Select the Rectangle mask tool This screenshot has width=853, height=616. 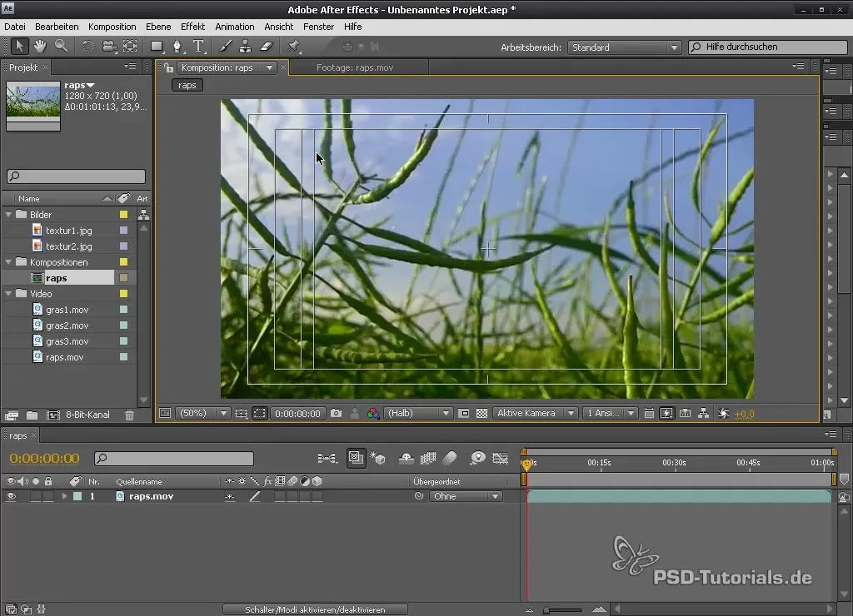pyautogui.click(x=157, y=47)
